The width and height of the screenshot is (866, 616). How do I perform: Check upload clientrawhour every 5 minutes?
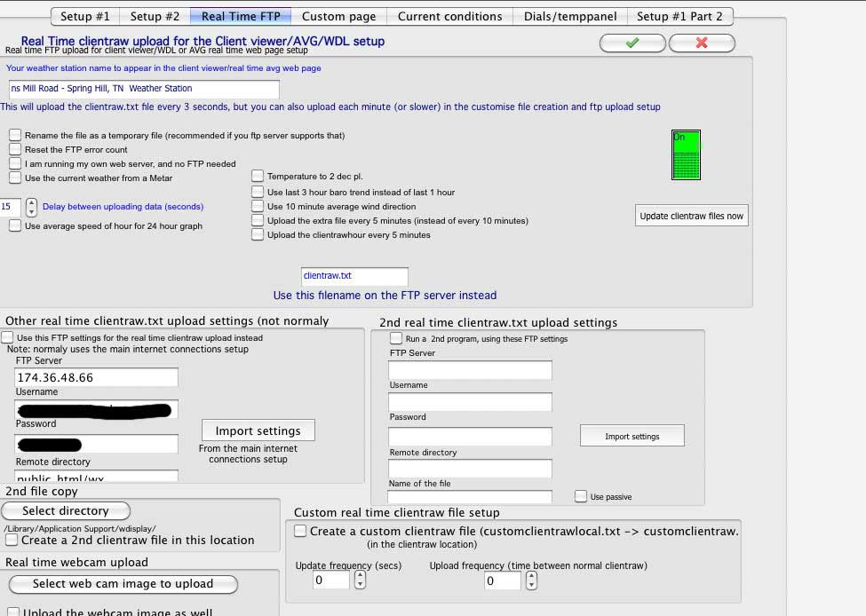coord(258,234)
